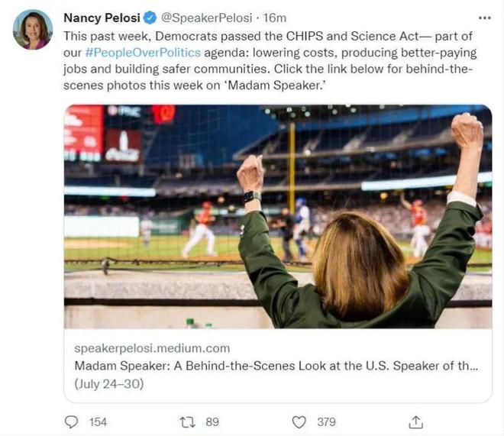
Task: Click the 89 retweets count
Action: tap(212, 421)
